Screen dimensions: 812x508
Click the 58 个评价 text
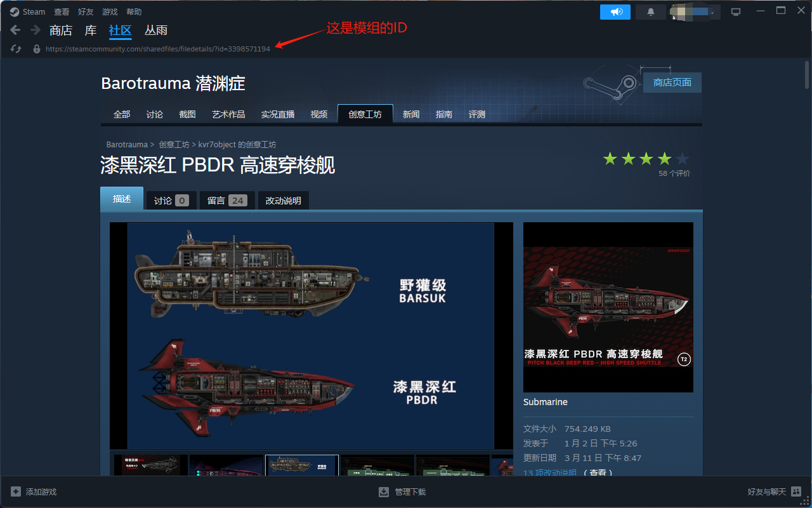(674, 173)
